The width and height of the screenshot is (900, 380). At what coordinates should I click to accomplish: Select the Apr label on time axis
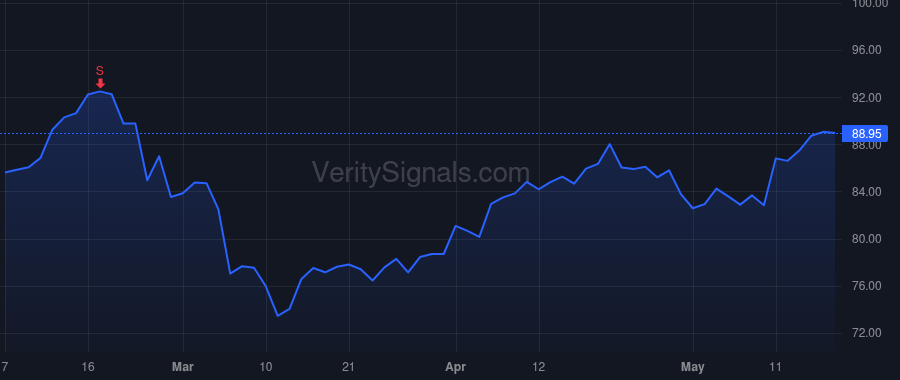(456, 367)
